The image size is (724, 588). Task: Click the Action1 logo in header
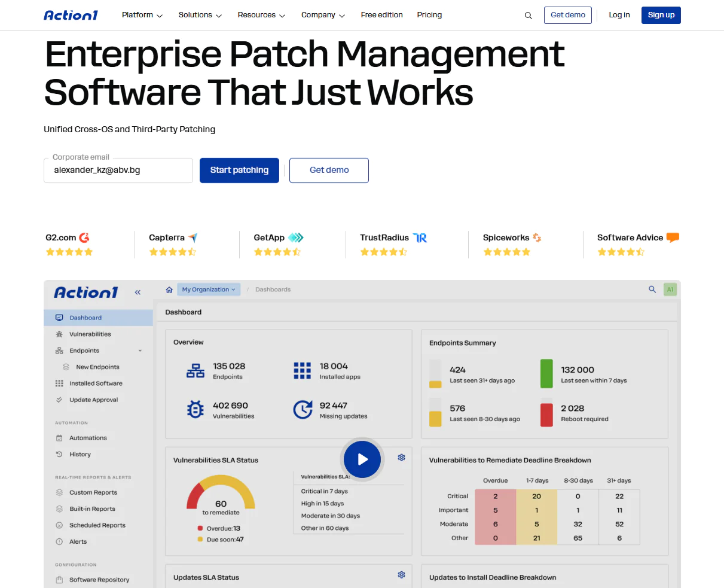(x=71, y=15)
